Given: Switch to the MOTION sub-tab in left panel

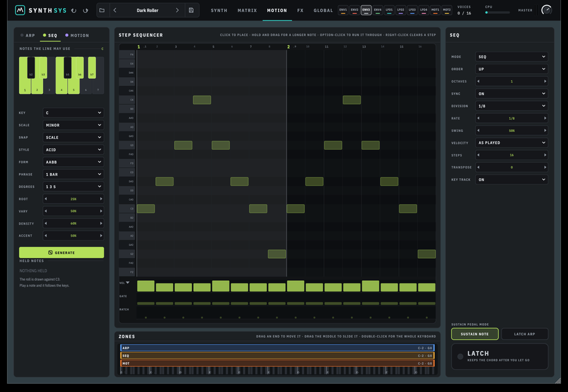Looking at the screenshot, I should pyautogui.click(x=77, y=35).
